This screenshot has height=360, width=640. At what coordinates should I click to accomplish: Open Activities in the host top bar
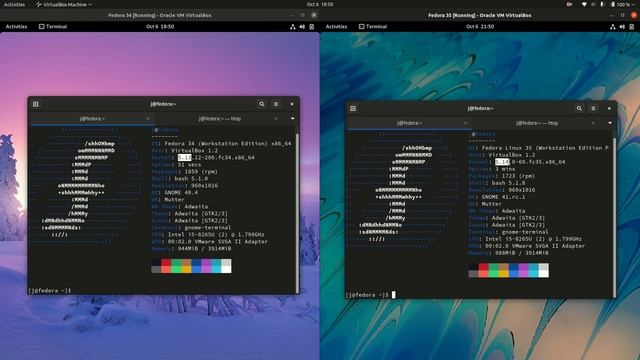[x=14, y=4]
